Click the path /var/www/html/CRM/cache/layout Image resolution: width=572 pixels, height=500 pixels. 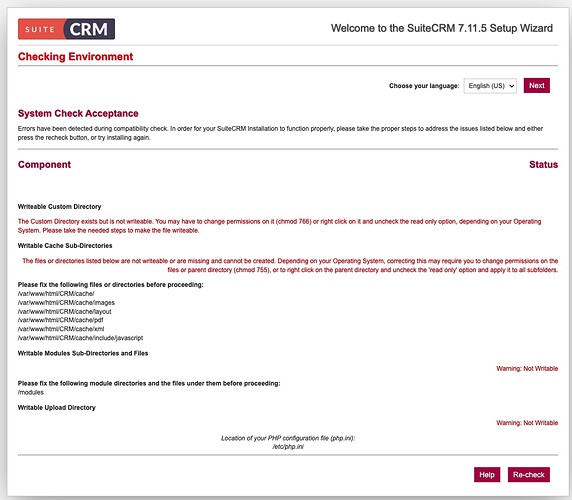(65, 311)
